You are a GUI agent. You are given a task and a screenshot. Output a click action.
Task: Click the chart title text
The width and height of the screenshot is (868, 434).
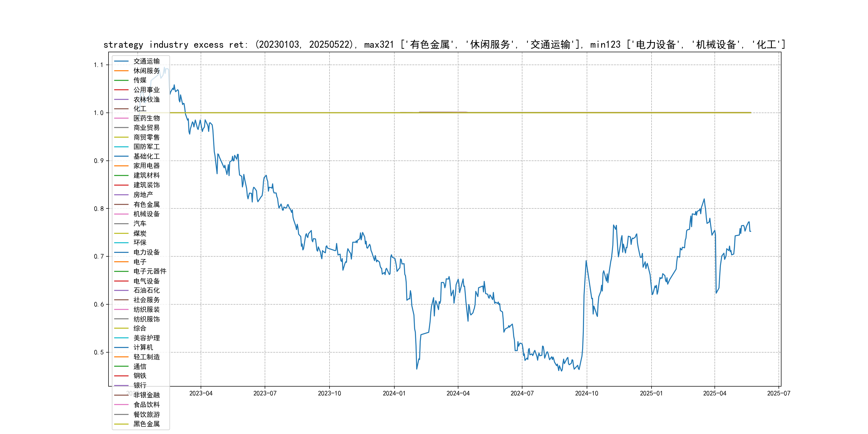(x=444, y=44)
